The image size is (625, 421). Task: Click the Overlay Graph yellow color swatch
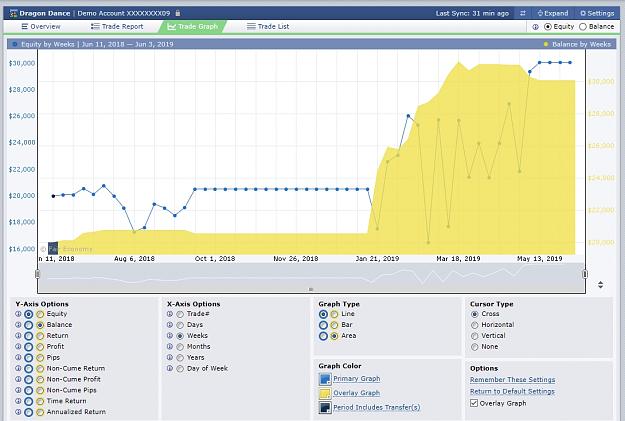[325, 393]
